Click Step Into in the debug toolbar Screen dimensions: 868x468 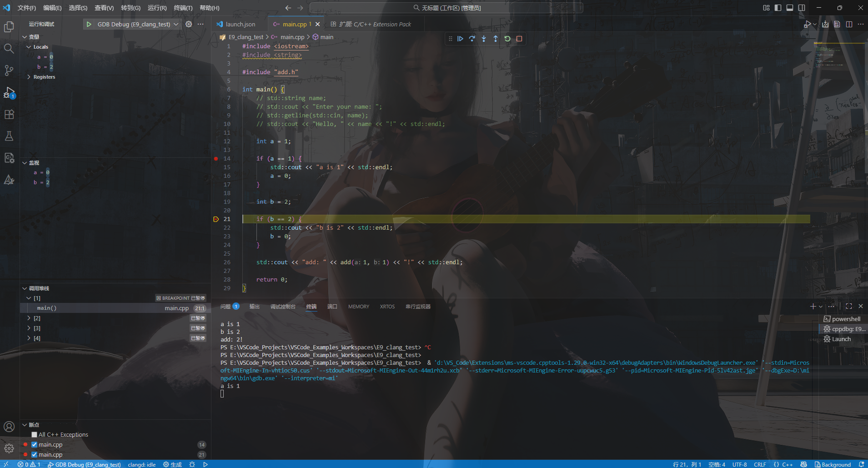click(484, 39)
